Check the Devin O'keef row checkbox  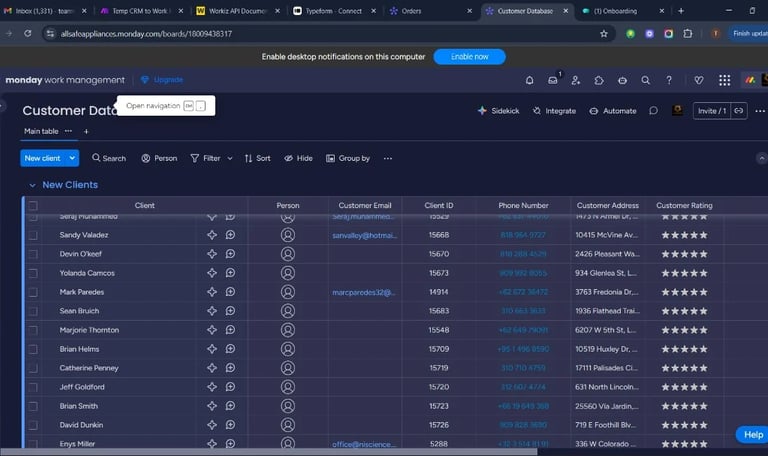point(33,254)
